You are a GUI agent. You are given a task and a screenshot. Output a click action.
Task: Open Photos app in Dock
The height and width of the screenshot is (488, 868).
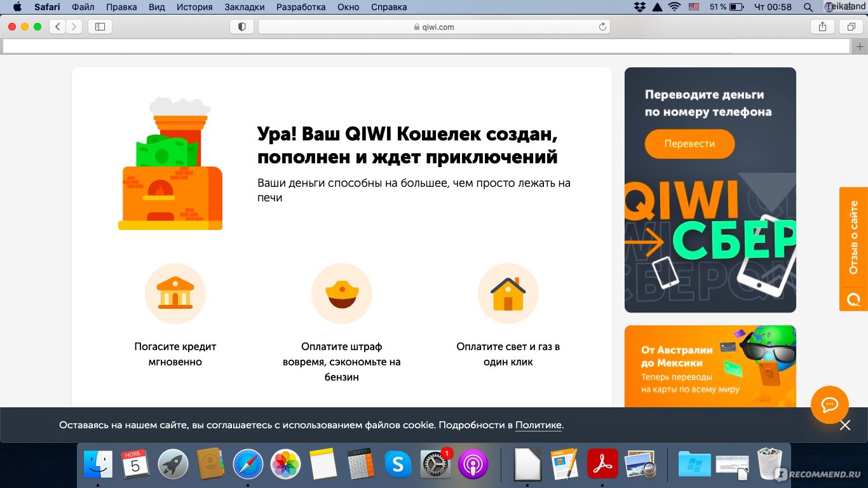(285, 464)
